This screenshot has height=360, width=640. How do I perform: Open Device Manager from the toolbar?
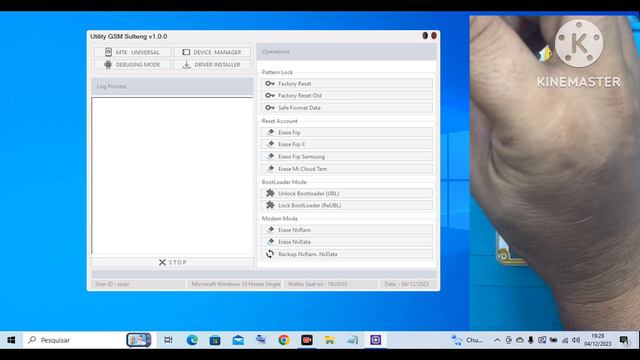coord(212,52)
